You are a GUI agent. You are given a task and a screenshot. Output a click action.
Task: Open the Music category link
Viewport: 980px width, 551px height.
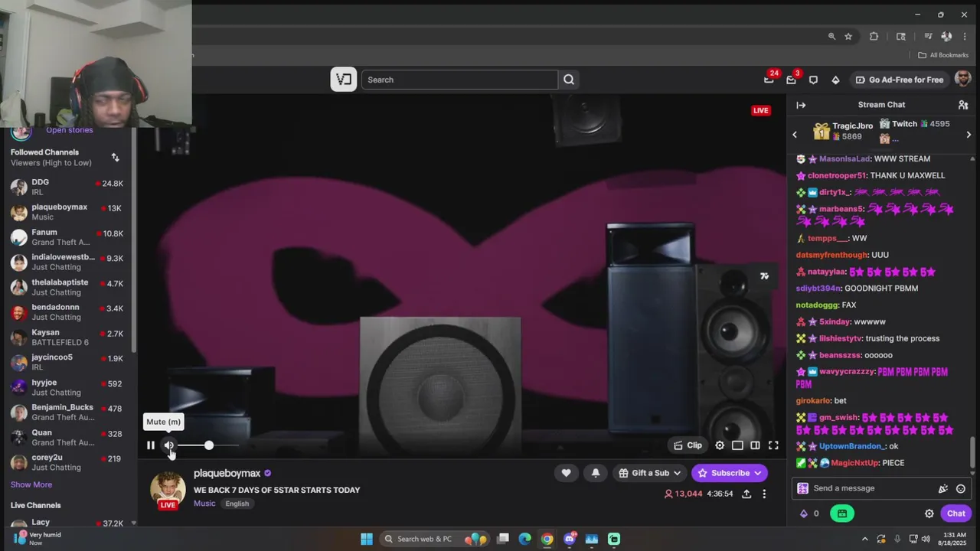tap(204, 504)
